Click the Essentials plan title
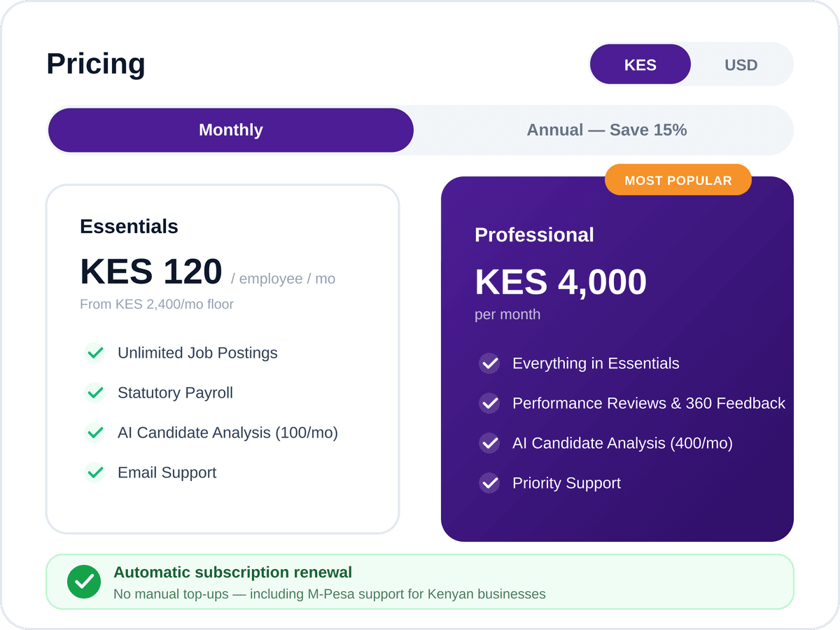Viewport: 840px width, 630px height. coord(129,227)
